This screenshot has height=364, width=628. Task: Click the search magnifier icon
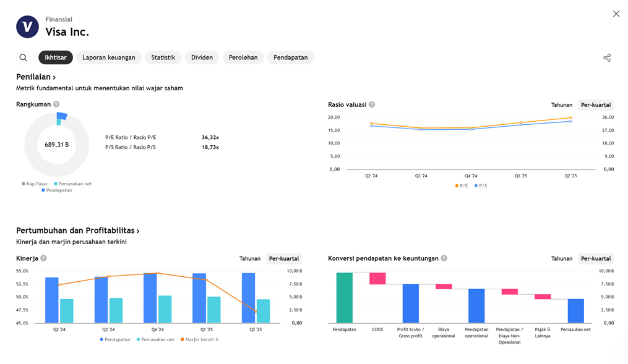tap(24, 57)
